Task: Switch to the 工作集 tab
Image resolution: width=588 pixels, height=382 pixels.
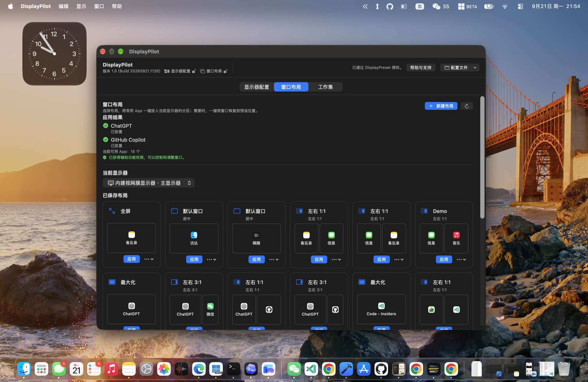Action: [325, 87]
